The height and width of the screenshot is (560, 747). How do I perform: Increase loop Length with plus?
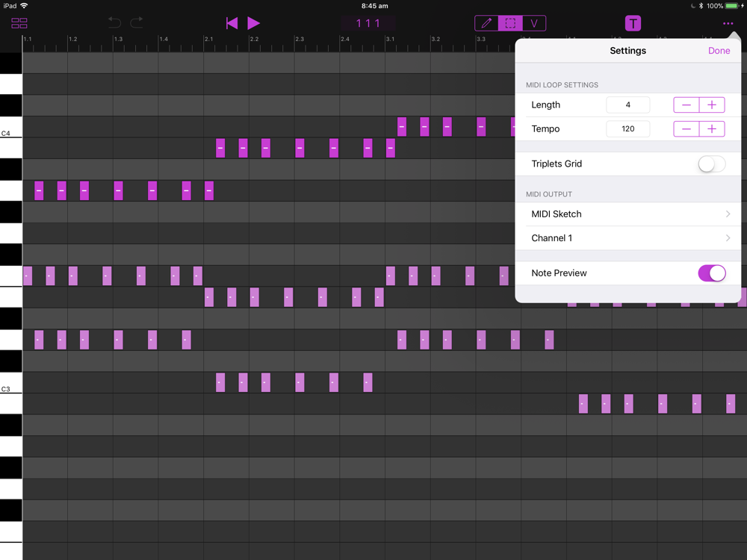click(712, 105)
